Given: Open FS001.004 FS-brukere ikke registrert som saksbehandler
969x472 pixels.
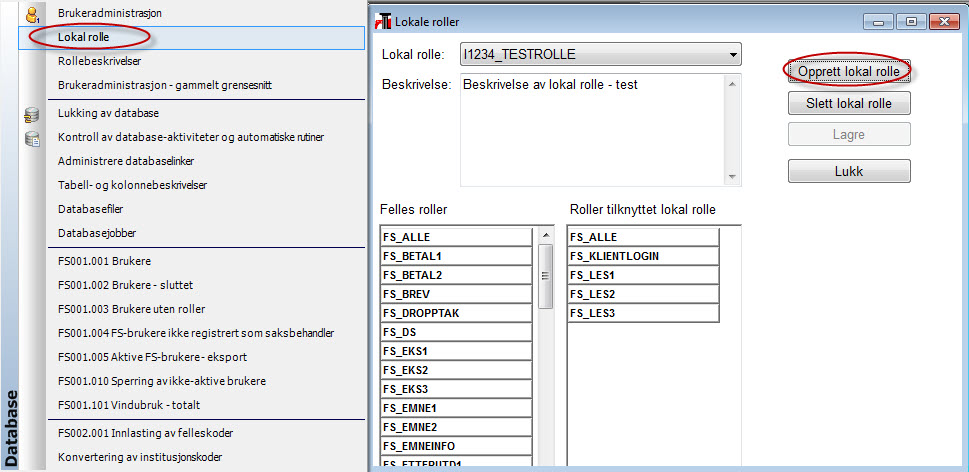Looking at the screenshot, I should (x=196, y=333).
